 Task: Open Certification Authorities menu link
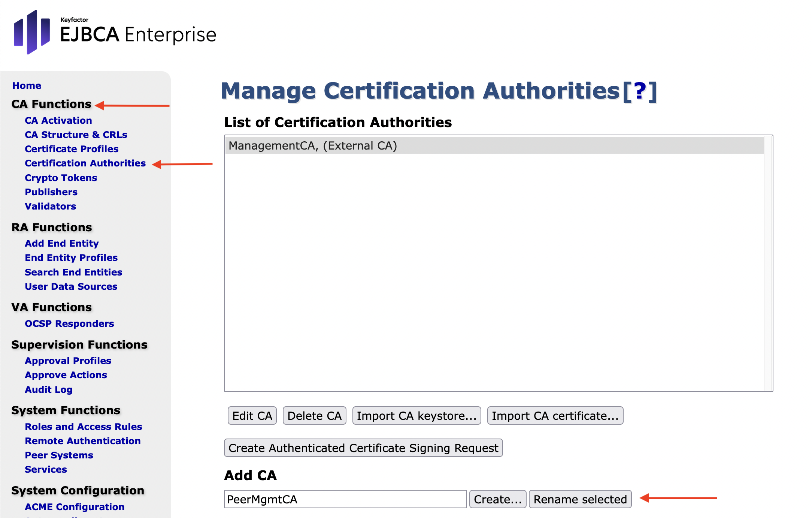click(x=85, y=163)
